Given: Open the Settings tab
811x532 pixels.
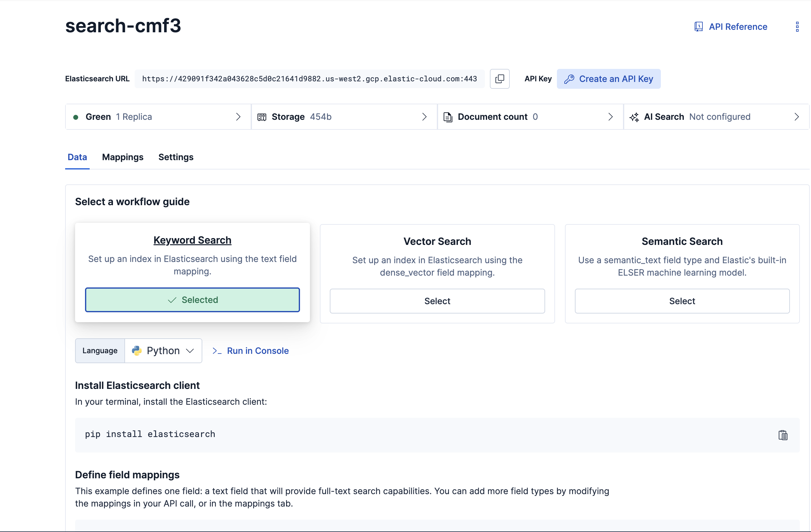Looking at the screenshot, I should pos(176,157).
